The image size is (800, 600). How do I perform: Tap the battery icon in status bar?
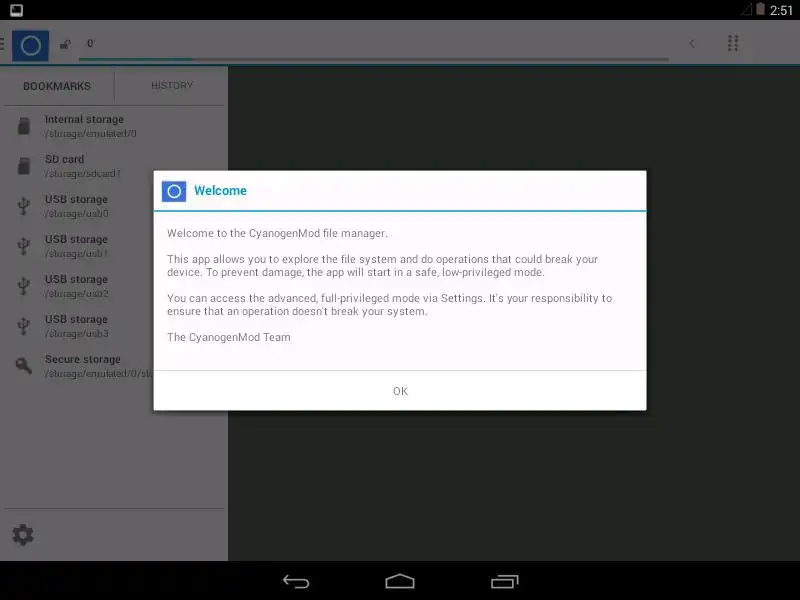760,9
